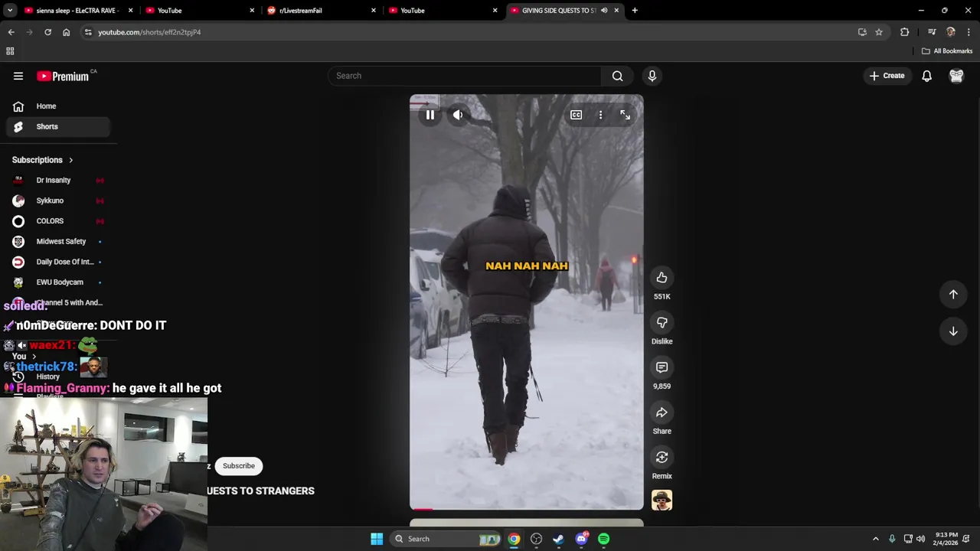This screenshot has height=551, width=980.
Task: Focus the YouTube search field
Action: coord(465,76)
